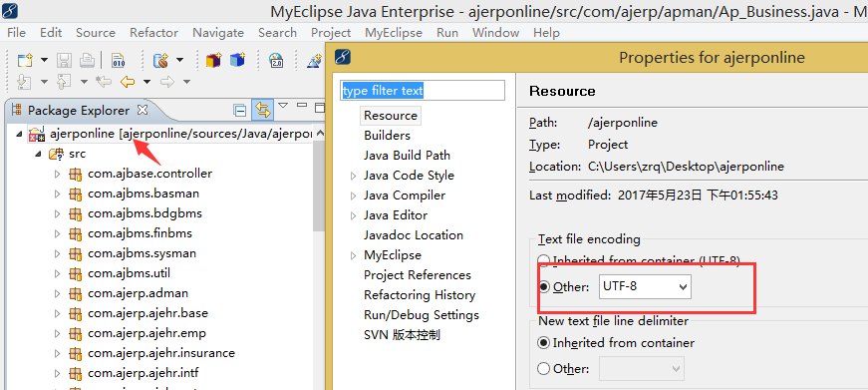Click the yellow Back arrow icon
This screenshot has width=868, height=390.
point(128,82)
